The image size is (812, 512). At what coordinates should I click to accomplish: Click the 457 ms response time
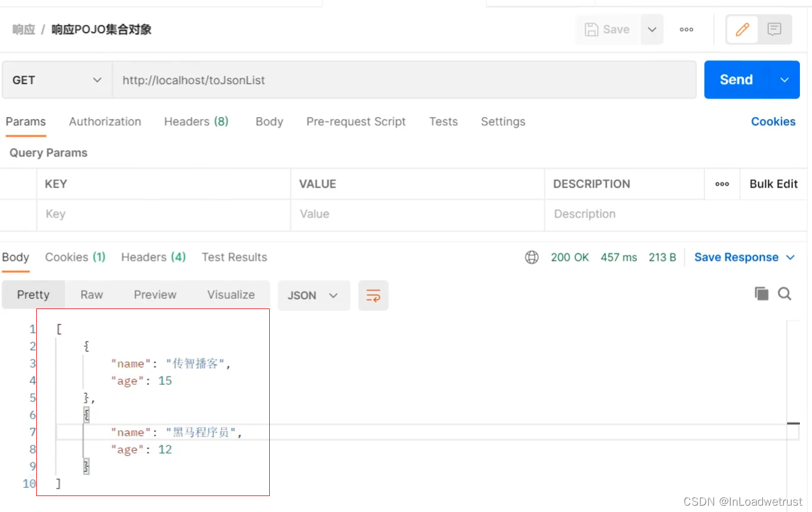[x=619, y=257]
